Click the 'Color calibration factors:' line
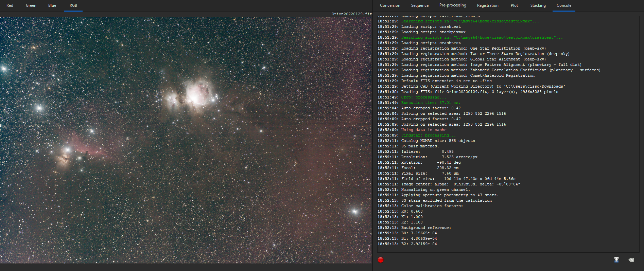The height and width of the screenshot is (271, 644). point(420,206)
